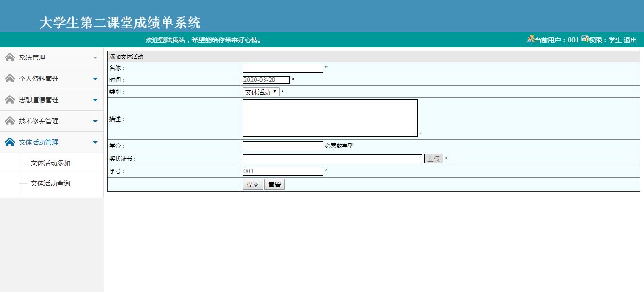Select 文体活动查询 submenu item
The width and height of the screenshot is (644, 292).
point(50,183)
